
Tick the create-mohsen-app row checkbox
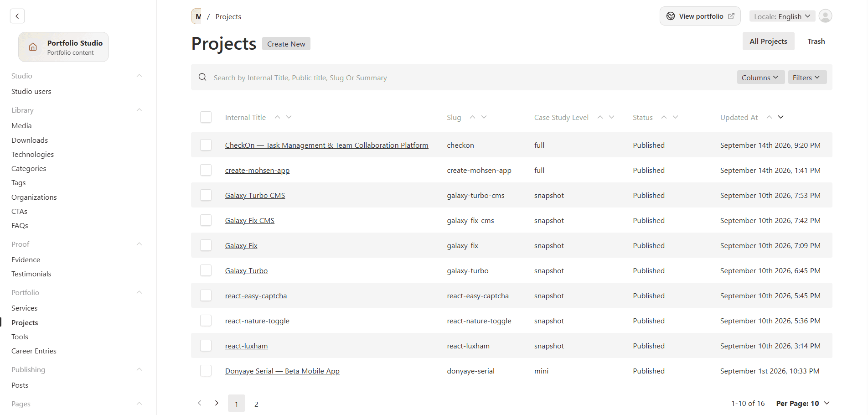206,170
